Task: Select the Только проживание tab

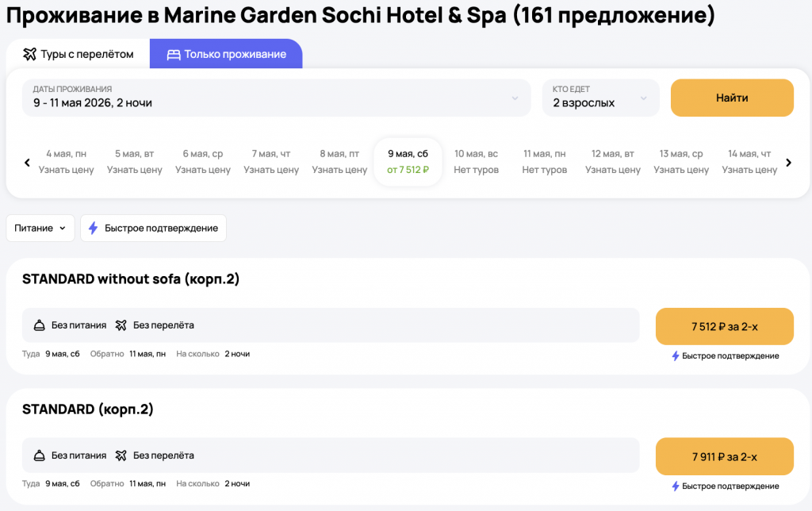Action: [226, 55]
